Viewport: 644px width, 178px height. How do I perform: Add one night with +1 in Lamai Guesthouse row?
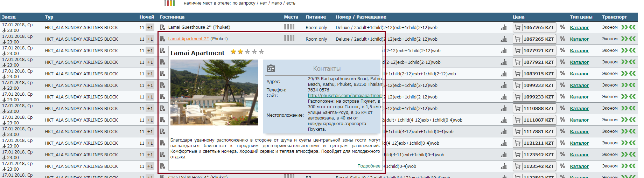(150, 27)
